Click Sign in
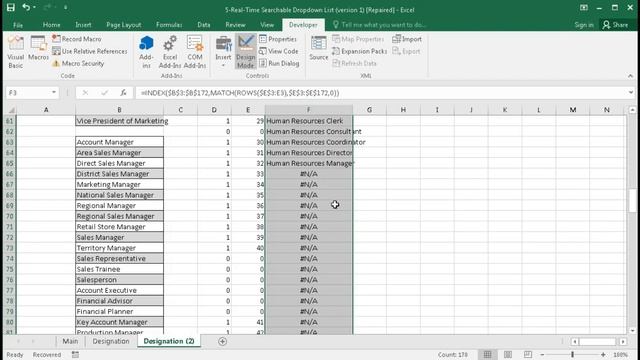Screen dimensions: 640x360 584,25
